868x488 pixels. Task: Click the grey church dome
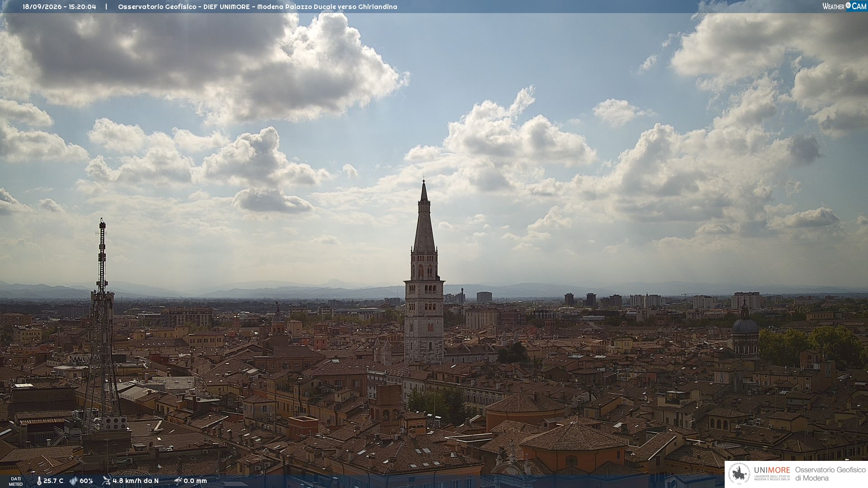click(745, 325)
